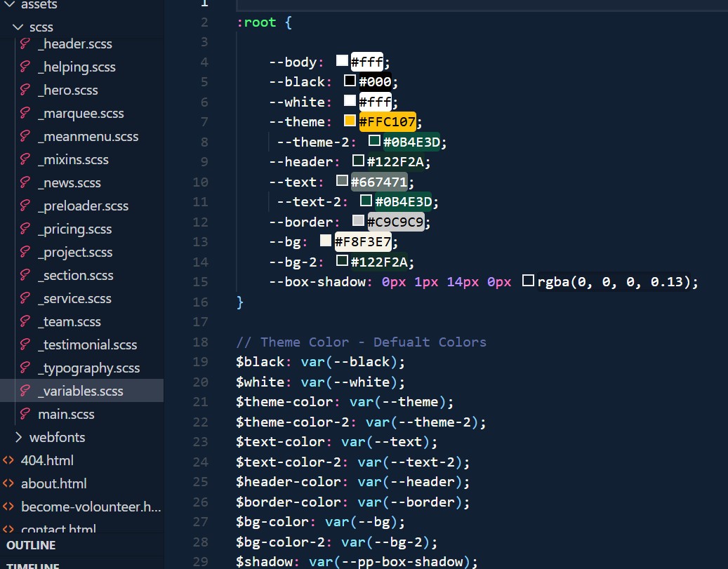Open _testimonial.scss from file tree

(x=87, y=345)
